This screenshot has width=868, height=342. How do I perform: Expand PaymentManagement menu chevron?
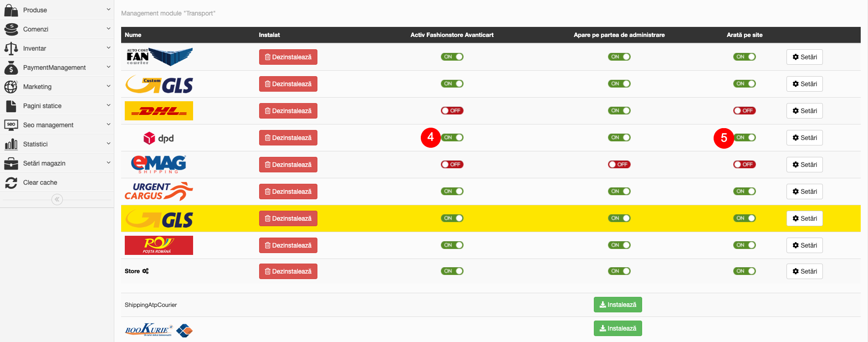click(108, 67)
